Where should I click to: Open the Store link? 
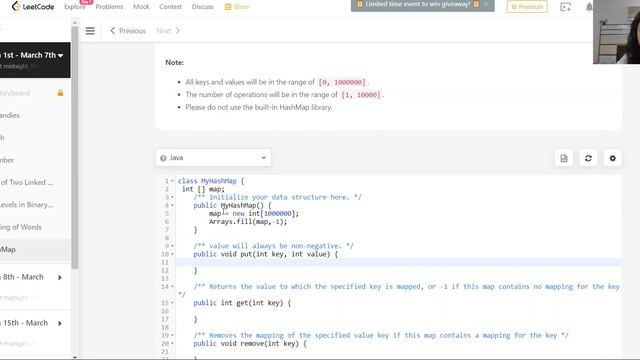coord(237,7)
